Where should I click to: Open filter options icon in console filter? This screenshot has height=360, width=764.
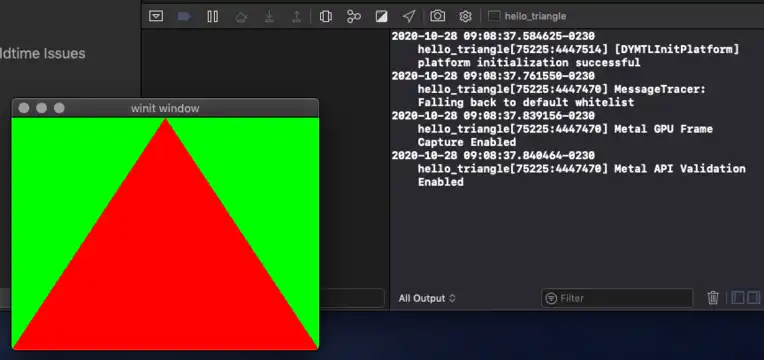coord(551,298)
